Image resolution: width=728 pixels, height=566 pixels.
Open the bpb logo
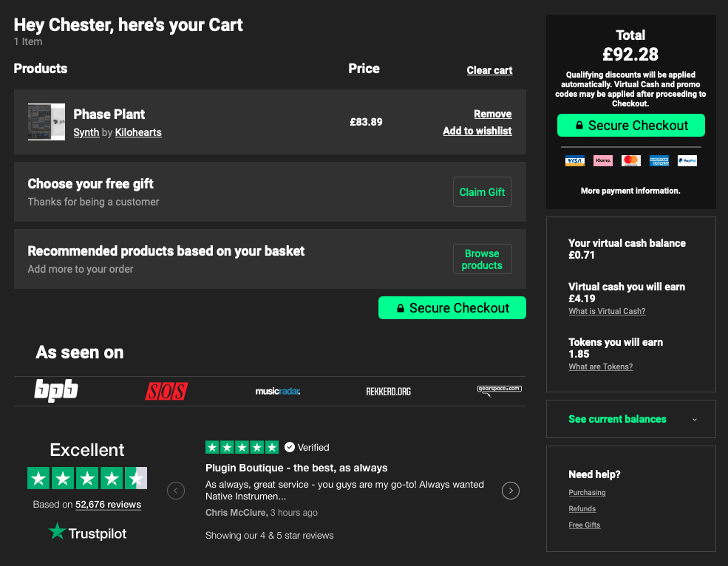coord(55,390)
